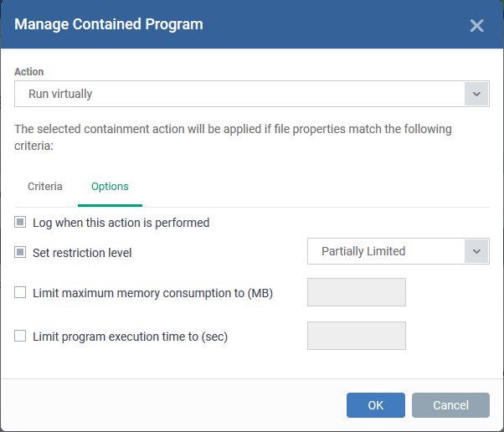Viewport: 504px width, 432px height.
Task: Click the Manage Contained Program title bar
Action: (x=252, y=24)
